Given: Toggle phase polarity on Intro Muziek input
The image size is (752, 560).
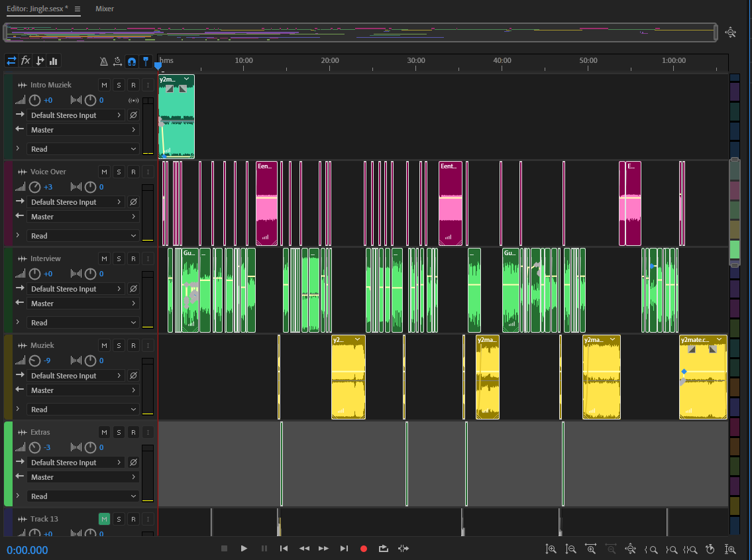Looking at the screenshot, I should coord(133,115).
